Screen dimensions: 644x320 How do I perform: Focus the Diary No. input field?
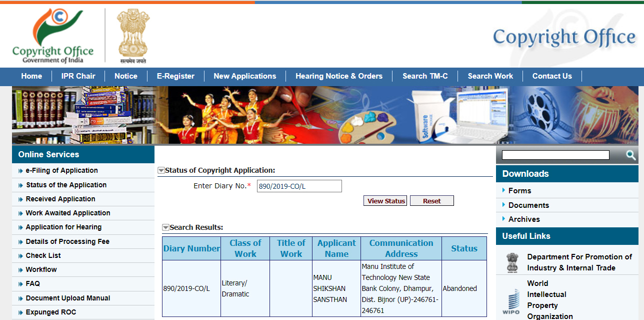pyautogui.click(x=299, y=186)
